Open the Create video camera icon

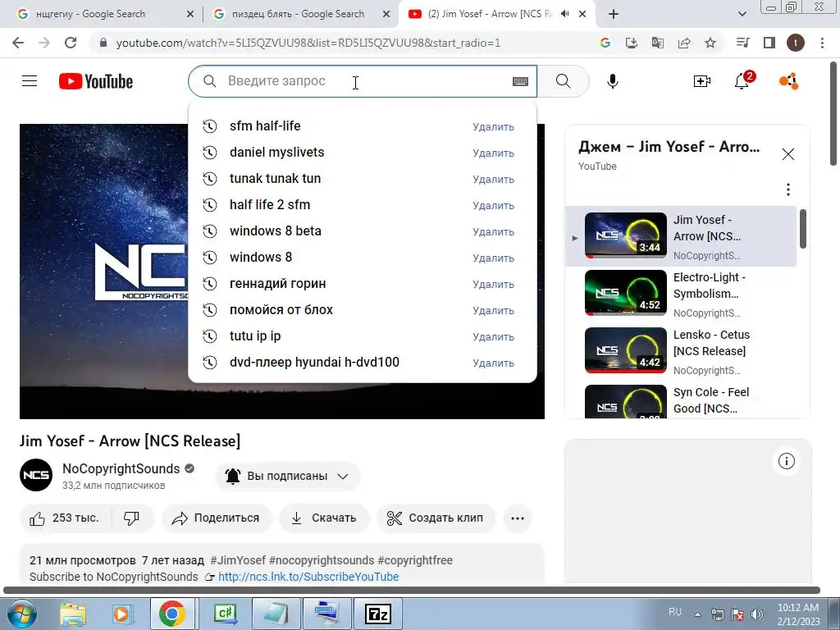[702, 81]
